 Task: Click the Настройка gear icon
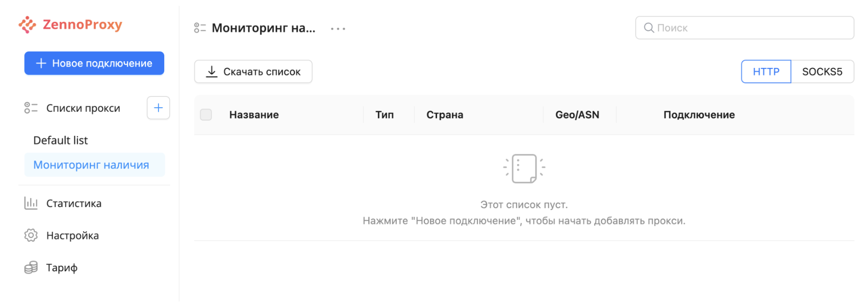click(31, 236)
